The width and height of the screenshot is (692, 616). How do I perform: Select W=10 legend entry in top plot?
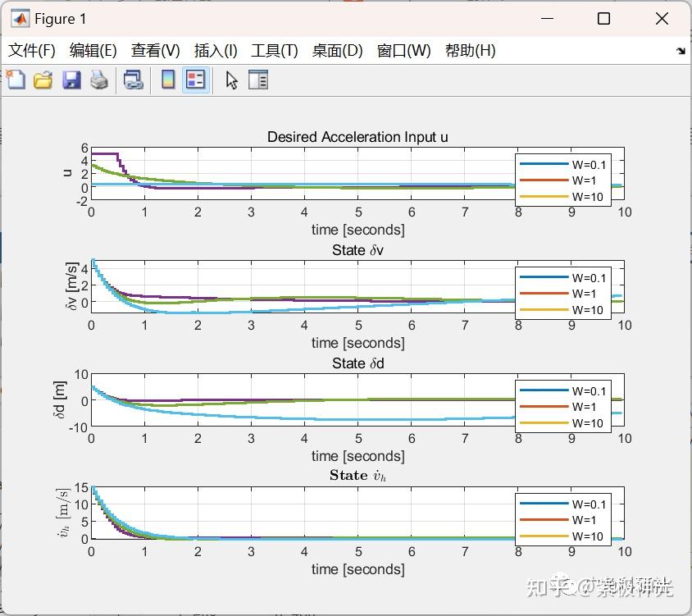[562, 197]
